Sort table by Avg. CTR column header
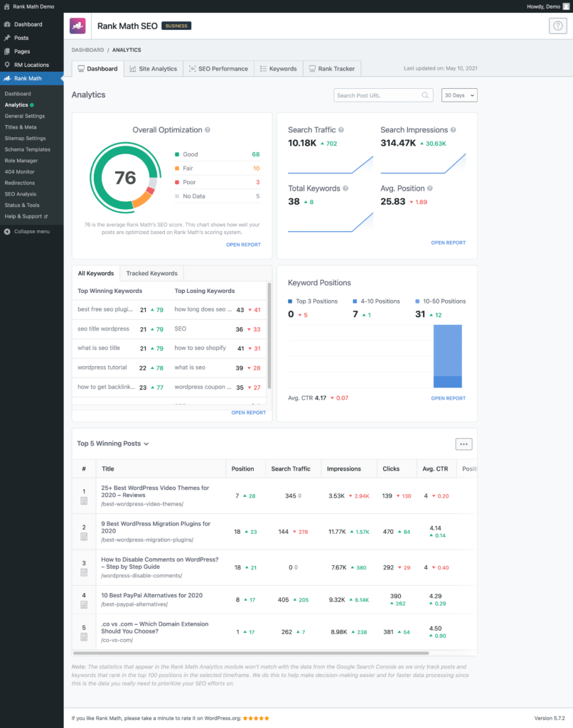The width and height of the screenshot is (573, 728). (x=435, y=469)
